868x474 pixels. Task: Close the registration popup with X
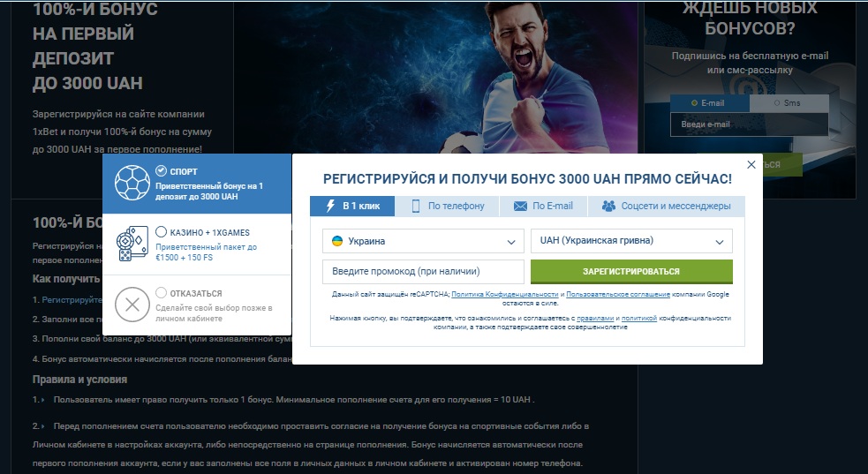751,164
